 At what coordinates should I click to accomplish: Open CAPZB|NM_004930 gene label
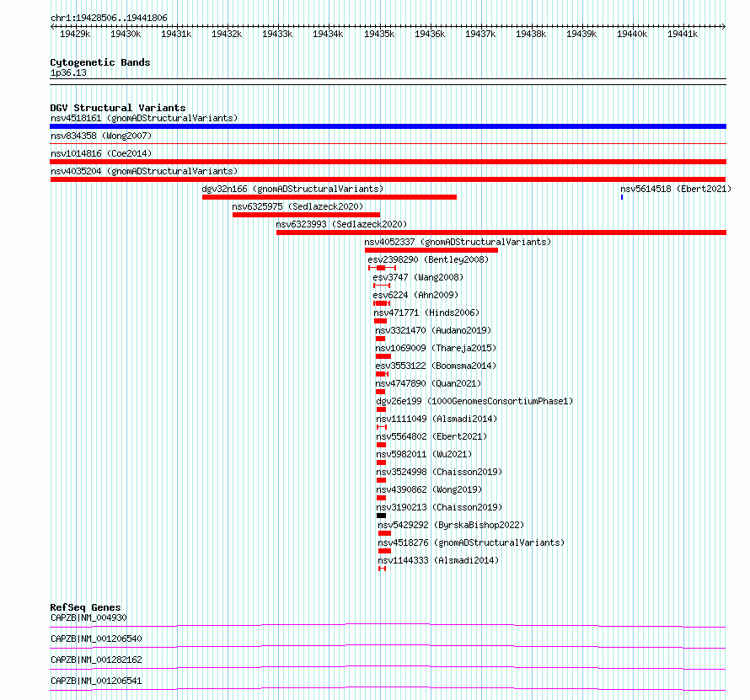(88, 617)
